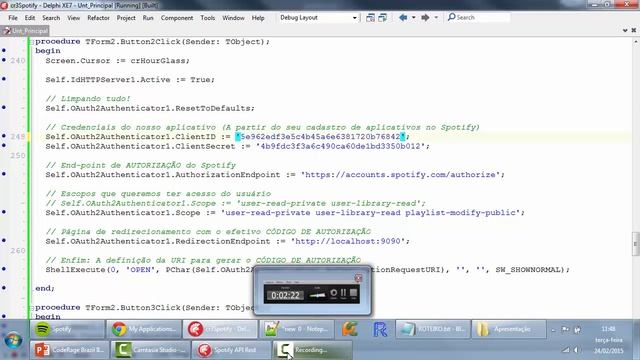The image size is (640, 360).
Task: Switch to PowerPoint CodeRage Brazil taskbar button
Action: click(x=69, y=350)
